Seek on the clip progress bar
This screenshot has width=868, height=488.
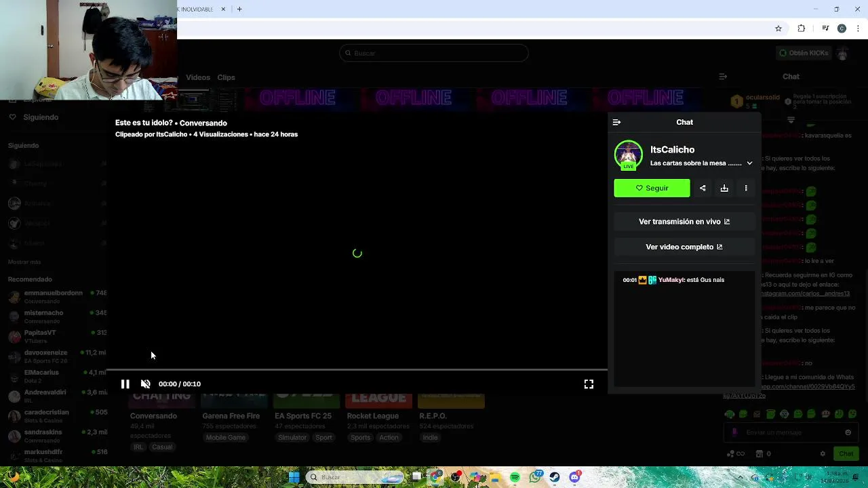pos(357,370)
